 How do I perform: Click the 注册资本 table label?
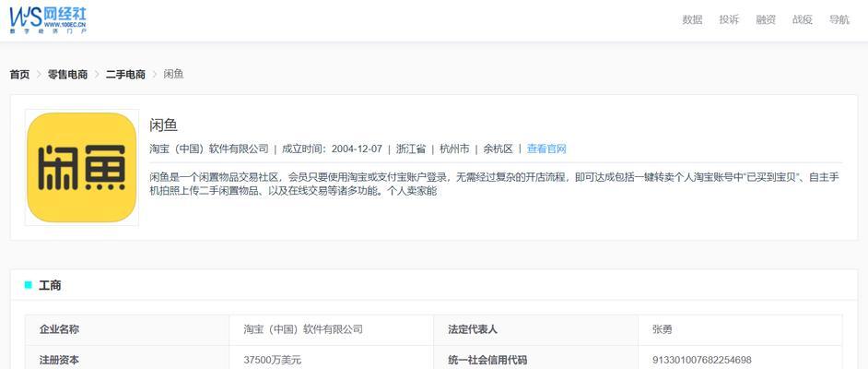[59, 360]
